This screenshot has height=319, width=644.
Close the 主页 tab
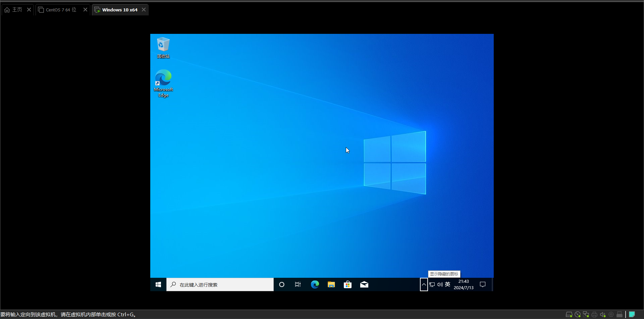(x=29, y=10)
